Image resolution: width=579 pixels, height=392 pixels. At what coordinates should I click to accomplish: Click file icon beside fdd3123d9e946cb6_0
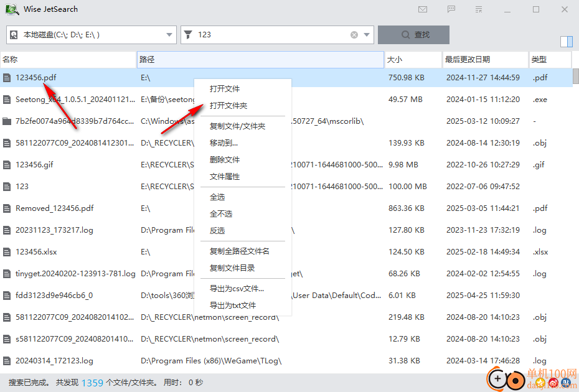(7, 296)
